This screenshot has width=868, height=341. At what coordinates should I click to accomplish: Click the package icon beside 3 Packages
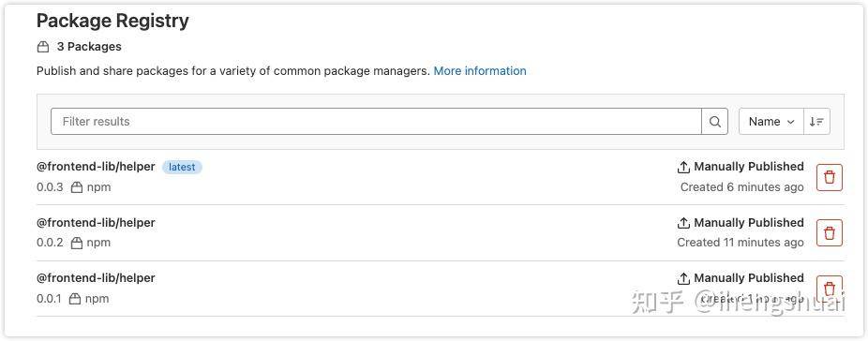tap(43, 47)
